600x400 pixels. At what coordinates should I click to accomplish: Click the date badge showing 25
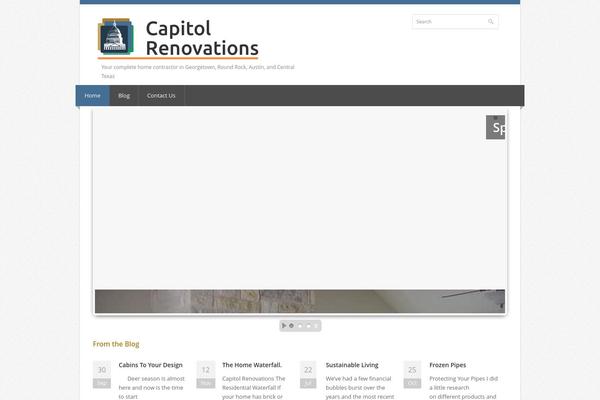[x=412, y=375]
